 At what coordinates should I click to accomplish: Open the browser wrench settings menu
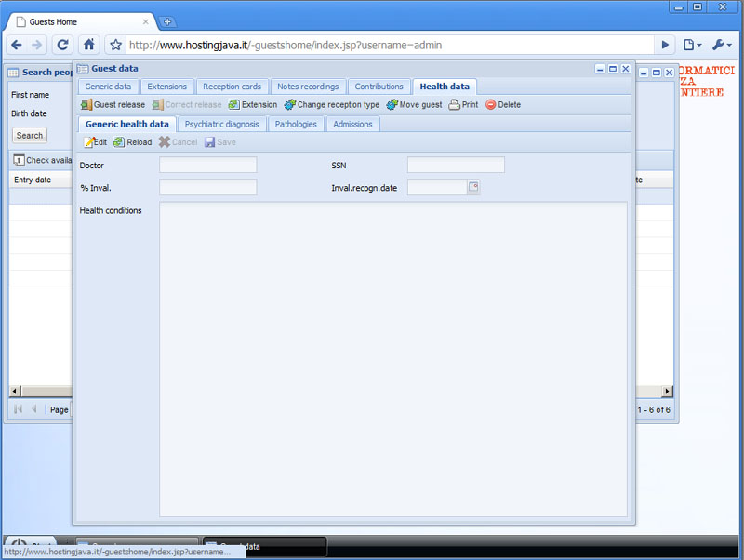(x=722, y=45)
